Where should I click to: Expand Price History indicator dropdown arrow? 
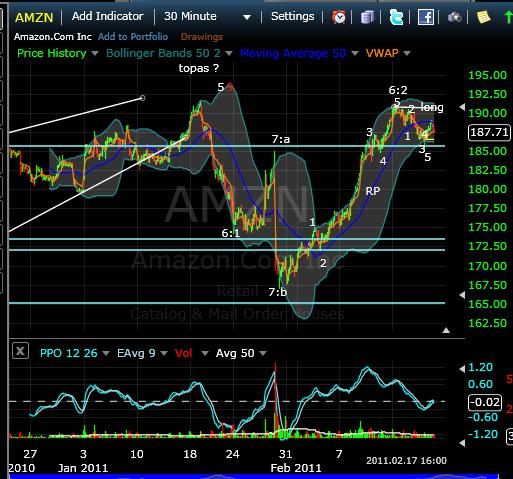click(95, 53)
